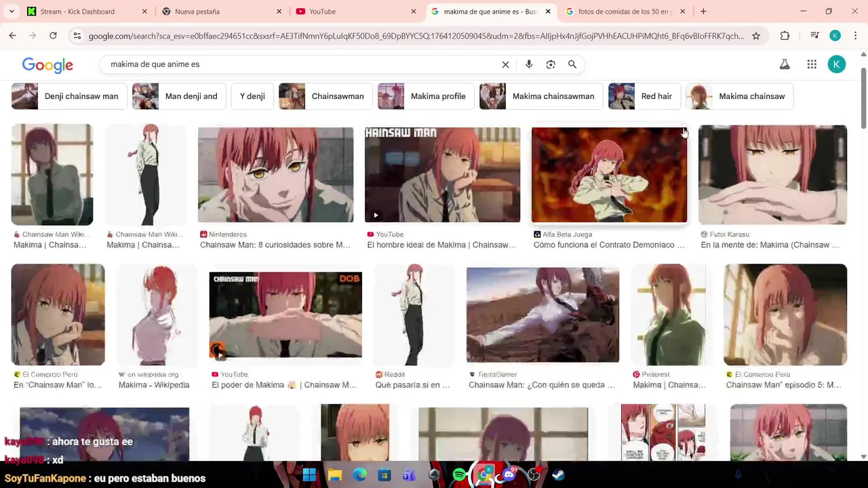Open the media control icon in toolbar
This screenshot has height=488, width=868.
point(815,36)
